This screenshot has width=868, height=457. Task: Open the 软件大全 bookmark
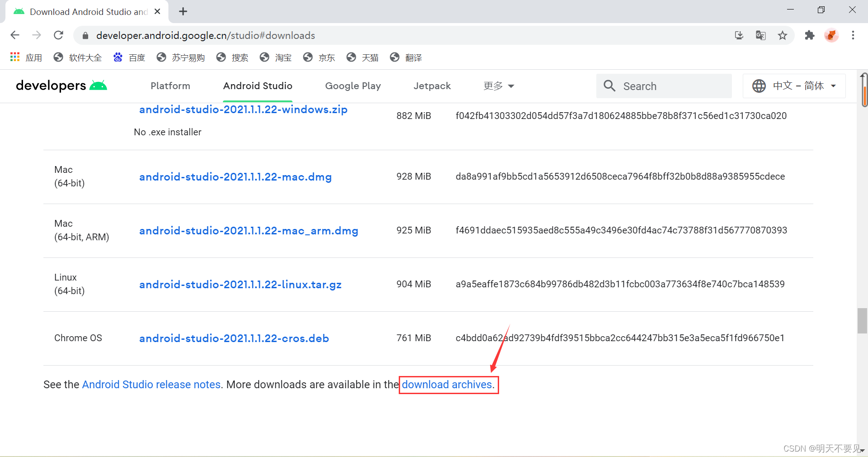coord(77,57)
